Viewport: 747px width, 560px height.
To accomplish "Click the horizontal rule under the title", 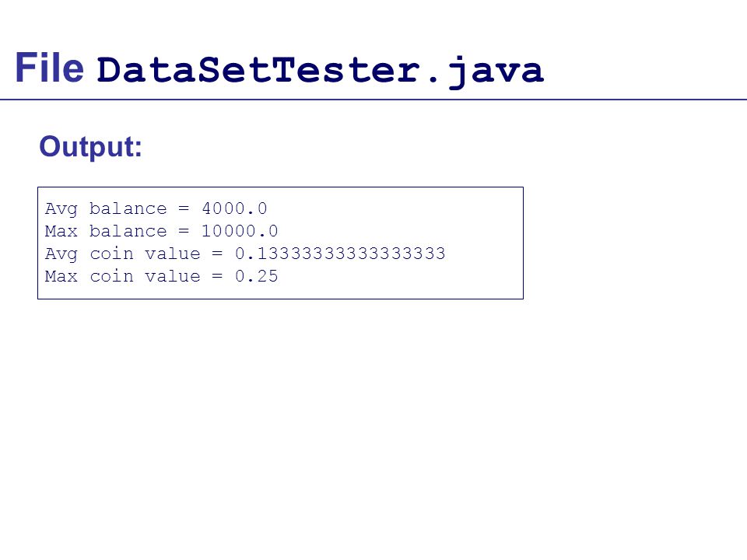I will (373, 100).
